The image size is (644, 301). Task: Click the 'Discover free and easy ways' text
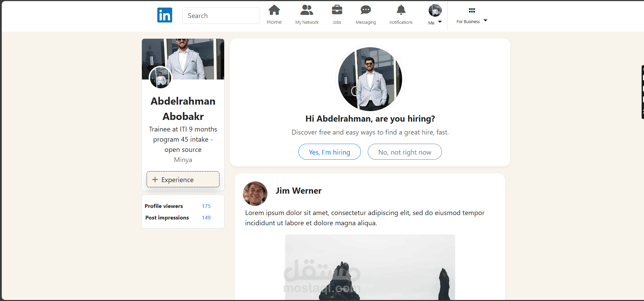point(370,132)
